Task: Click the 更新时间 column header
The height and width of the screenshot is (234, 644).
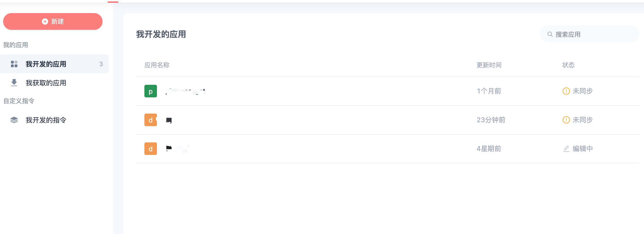Action: (x=489, y=65)
